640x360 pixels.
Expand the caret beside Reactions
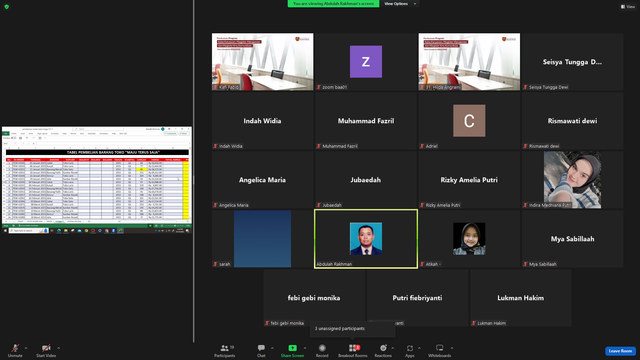coord(393,348)
